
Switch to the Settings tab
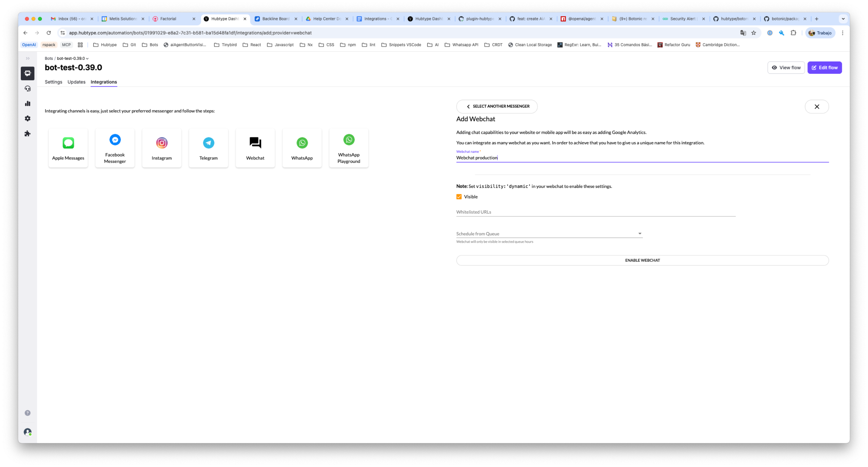(x=53, y=82)
